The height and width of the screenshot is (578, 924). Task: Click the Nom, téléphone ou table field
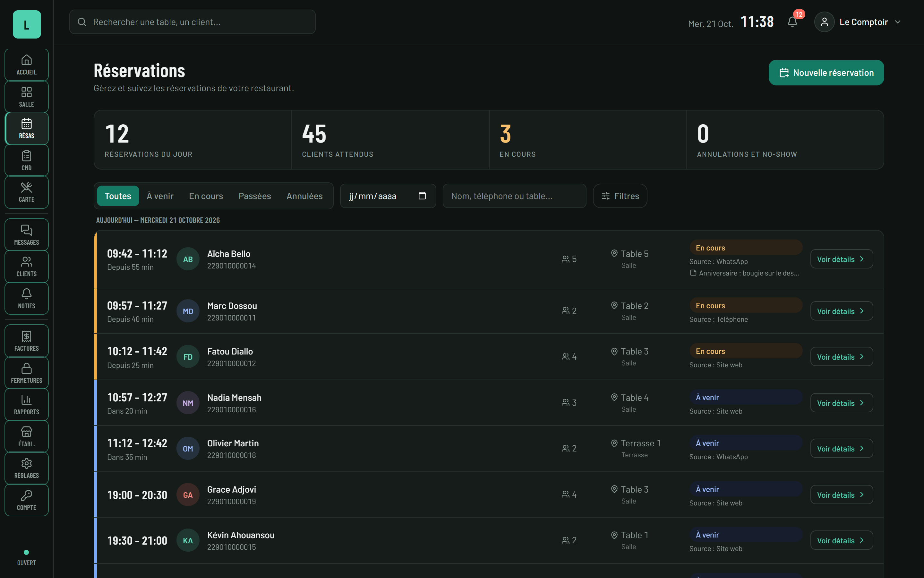tap(514, 196)
